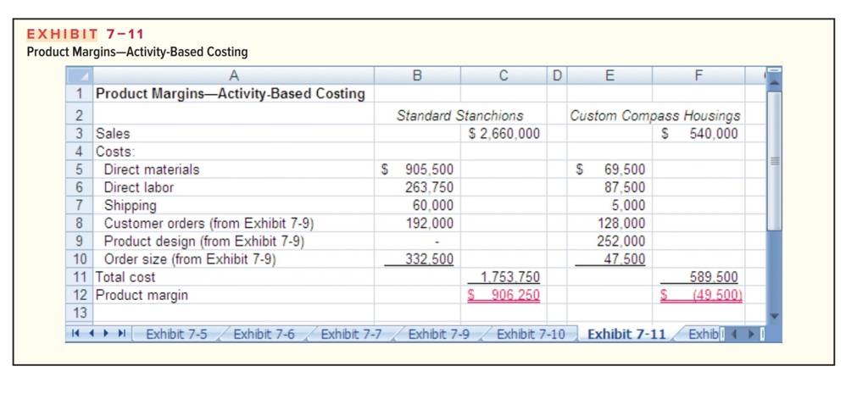Select 'Product design (from Exhibit 7-9)' cell
Image resolution: width=868 pixels, height=394 pixels.
tap(233, 241)
